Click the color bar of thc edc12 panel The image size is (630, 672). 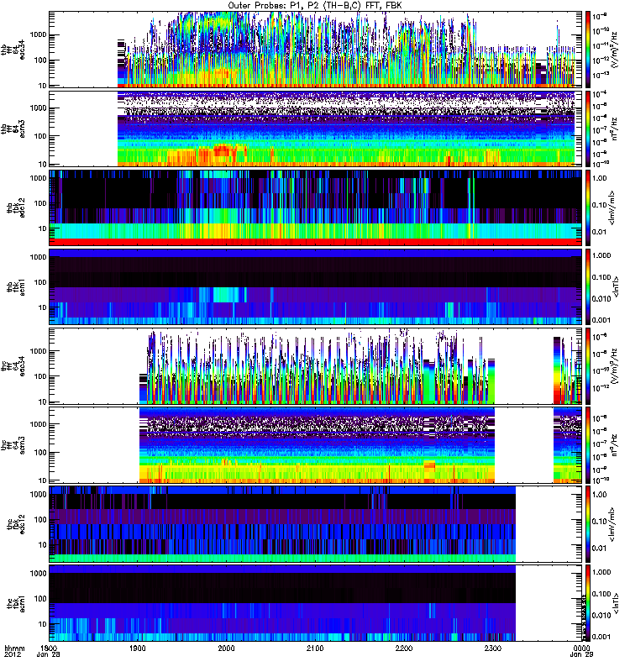(588, 523)
